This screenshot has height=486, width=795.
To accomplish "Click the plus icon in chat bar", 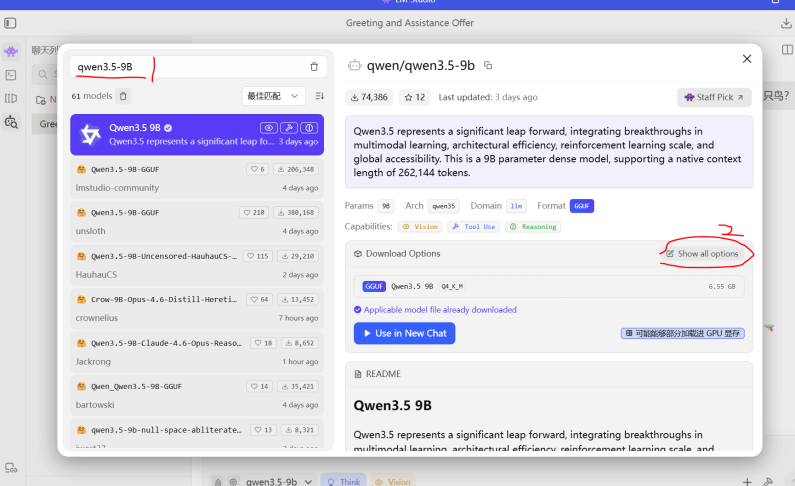I will coord(747,481).
